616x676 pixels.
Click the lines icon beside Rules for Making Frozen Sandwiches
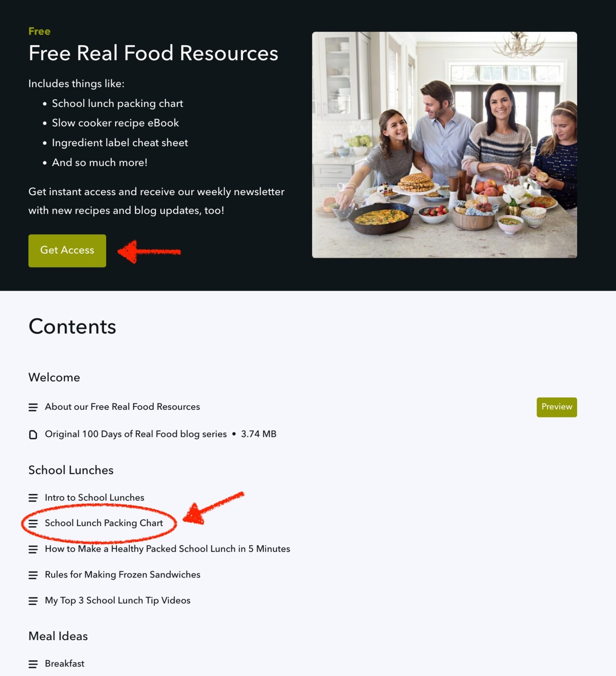33,575
